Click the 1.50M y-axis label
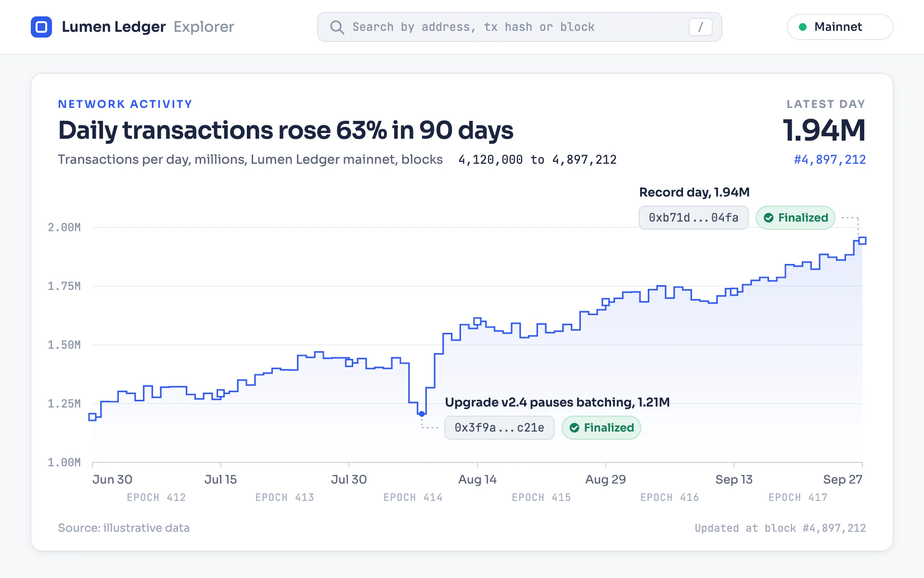Image resolution: width=924 pixels, height=578 pixels. tap(64, 345)
